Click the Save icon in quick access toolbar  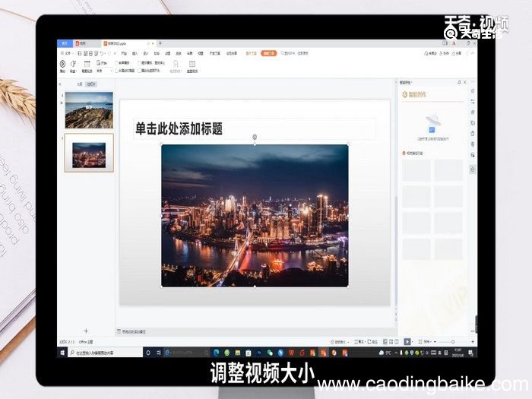point(80,53)
